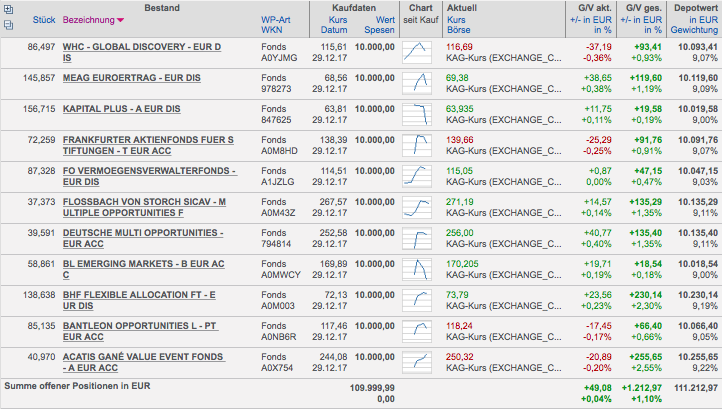Click the Spesen column header
This screenshot has height=409, width=722.
coord(379,30)
